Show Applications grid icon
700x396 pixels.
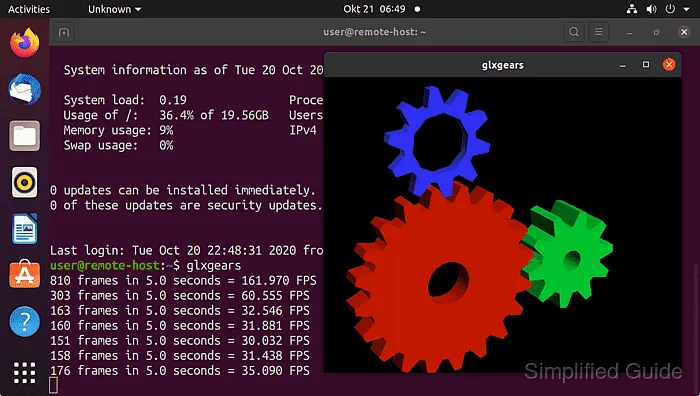(25, 373)
